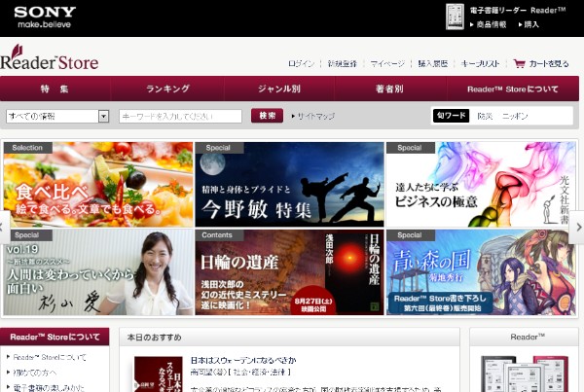Click the Reader devices image in right panel

[x=527, y=374]
